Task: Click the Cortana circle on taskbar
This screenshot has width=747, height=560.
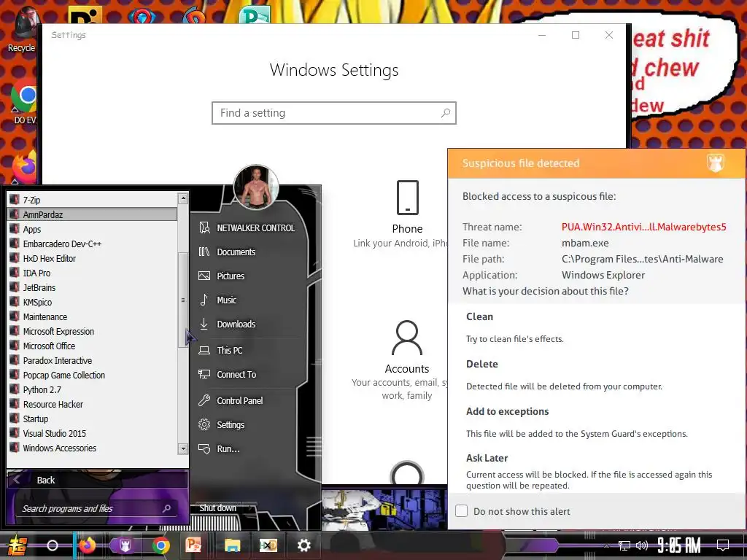Action: (x=53, y=545)
